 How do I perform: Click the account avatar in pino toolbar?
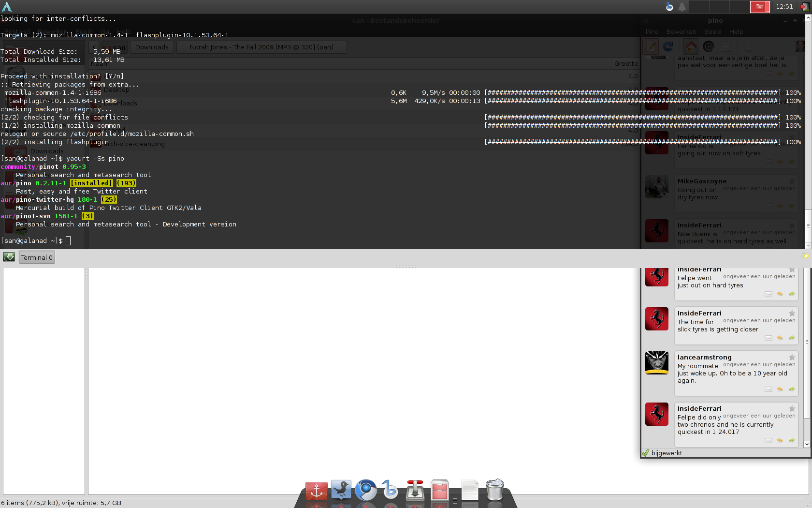pos(800,46)
